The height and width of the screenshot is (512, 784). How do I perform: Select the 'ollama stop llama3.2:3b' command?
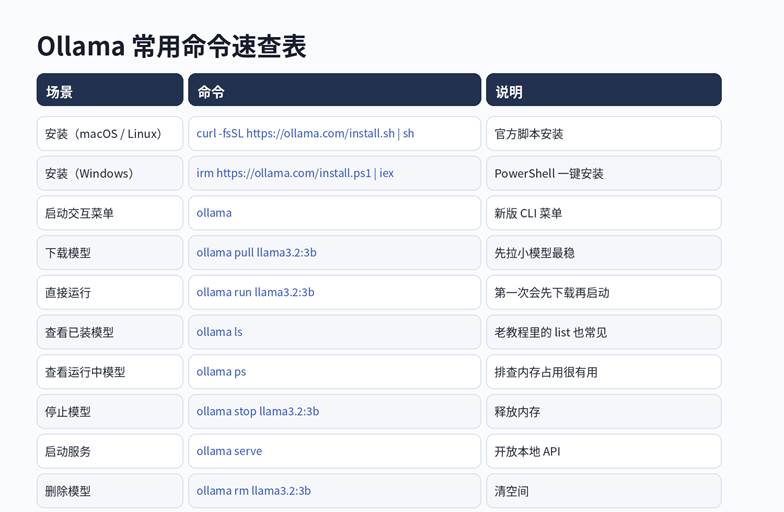(x=257, y=411)
